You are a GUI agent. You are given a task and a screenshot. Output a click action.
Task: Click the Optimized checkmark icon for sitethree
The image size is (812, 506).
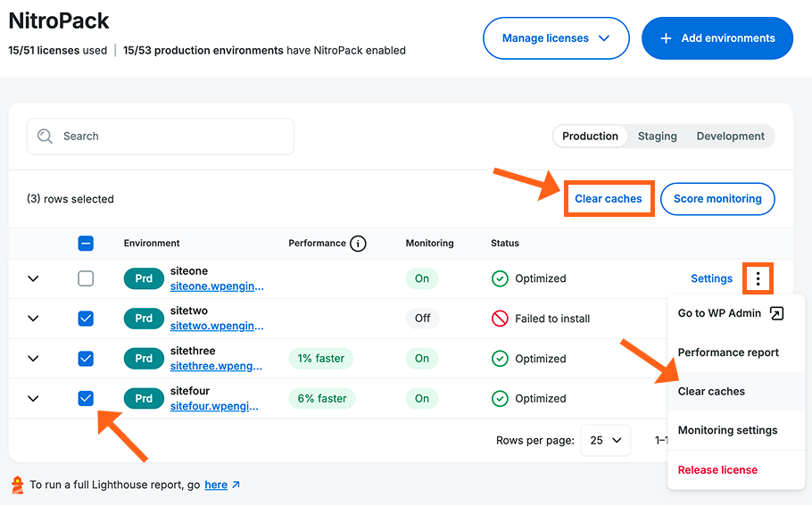pyautogui.click(x=500, y=359)
